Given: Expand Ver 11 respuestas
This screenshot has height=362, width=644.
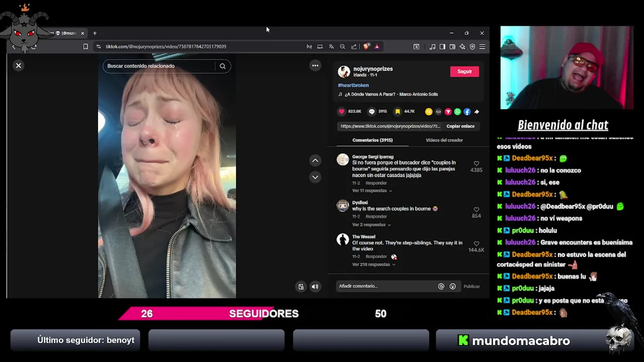Looking at the screenshot, I should coord(372,191).
